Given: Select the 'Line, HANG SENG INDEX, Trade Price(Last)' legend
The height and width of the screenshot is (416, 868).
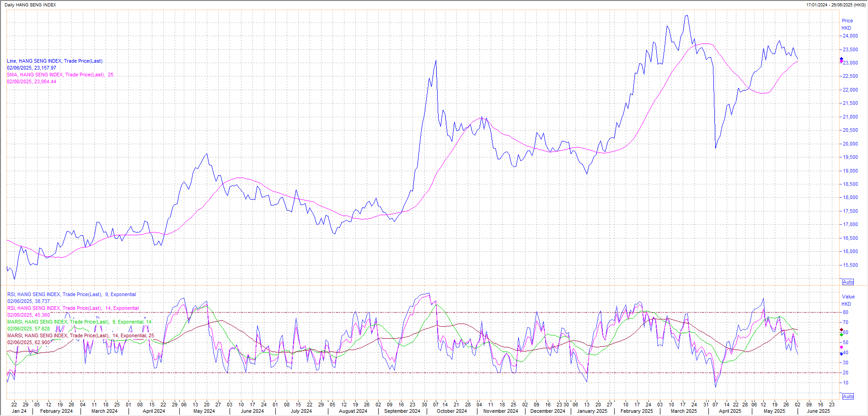Looking at the screenshot, I should pos(54,61).
